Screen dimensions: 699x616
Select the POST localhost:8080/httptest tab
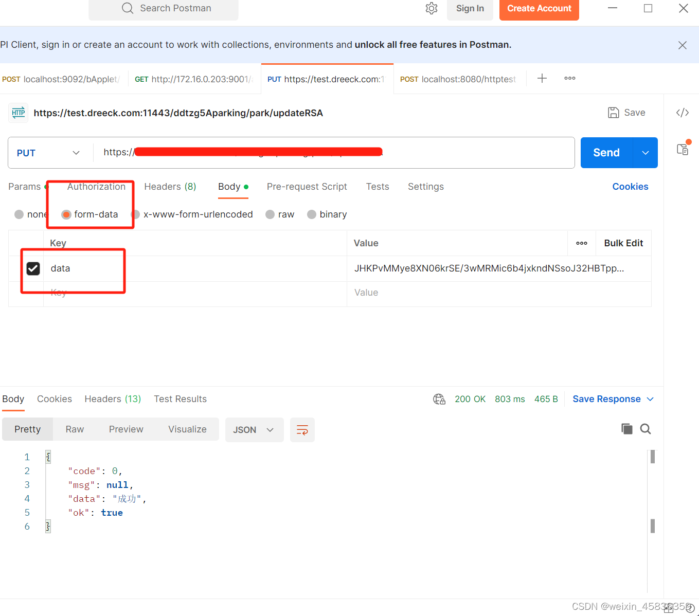(x=459, y=79)
